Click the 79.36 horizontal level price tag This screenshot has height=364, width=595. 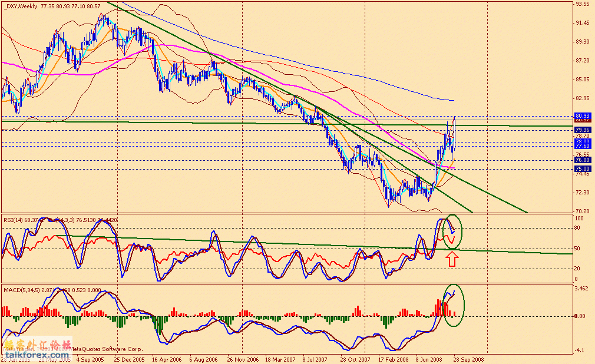pyautogui.click(x=583, y=130)
